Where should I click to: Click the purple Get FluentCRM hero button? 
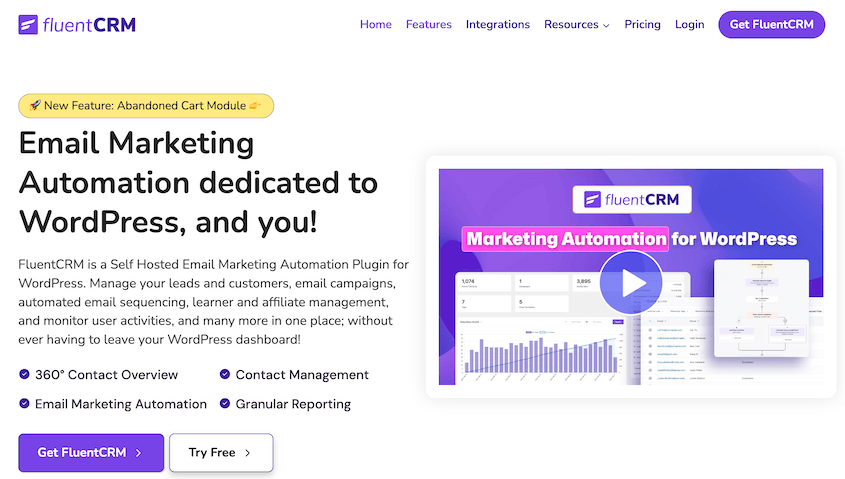point(91,453)
